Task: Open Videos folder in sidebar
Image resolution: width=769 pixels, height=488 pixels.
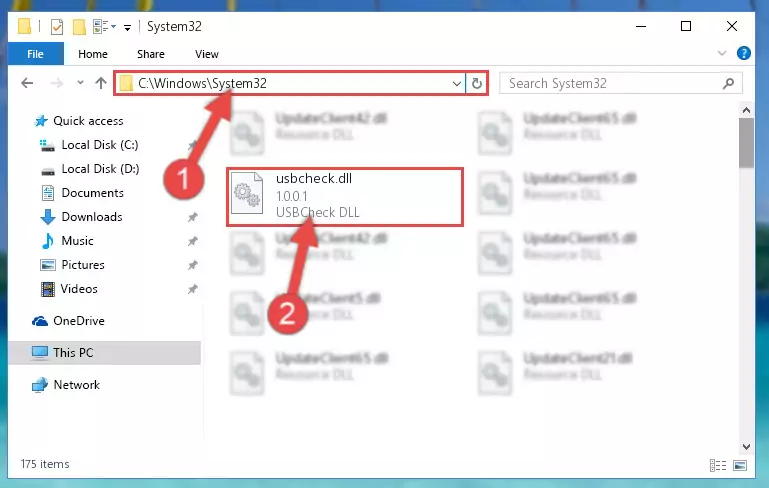Action: [x=78, y=289]
